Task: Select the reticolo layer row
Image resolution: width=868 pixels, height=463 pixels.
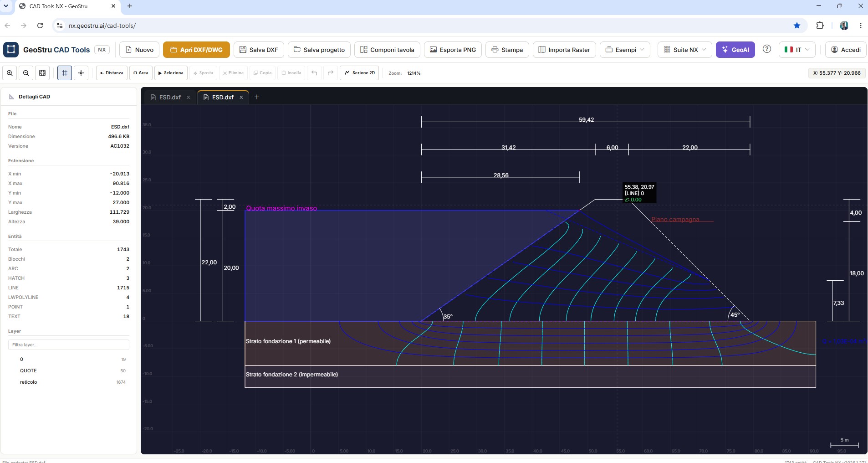Action: (69, 382)
